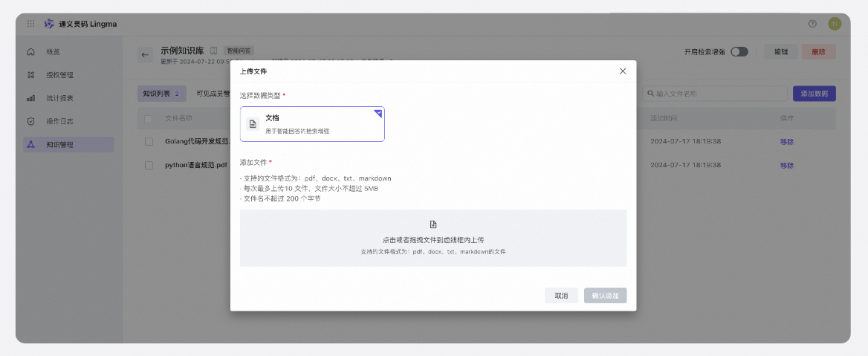Click the 示例知识库 title

pos(182,51)
